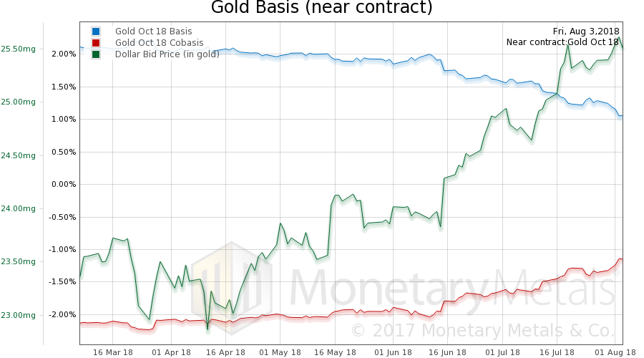This screenshot has height=358, width=644.
Task: Click the 25.50mg y-axis label
Action: coord(19,49)
